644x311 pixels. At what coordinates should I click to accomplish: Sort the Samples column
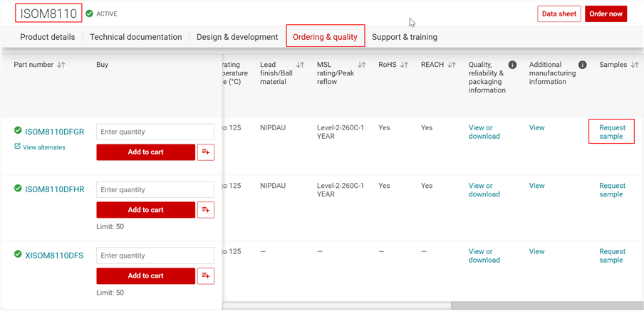[x=635, y=65]
